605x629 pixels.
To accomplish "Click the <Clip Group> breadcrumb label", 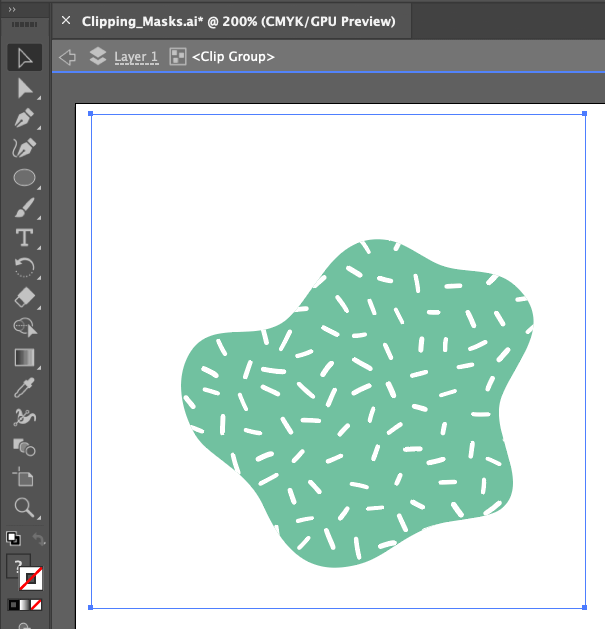I will click(x=233, y=57).
